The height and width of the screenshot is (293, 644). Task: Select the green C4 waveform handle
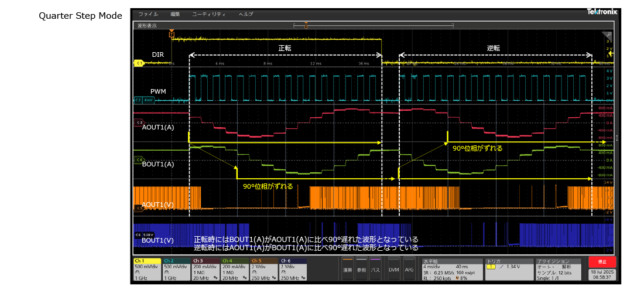139,159
